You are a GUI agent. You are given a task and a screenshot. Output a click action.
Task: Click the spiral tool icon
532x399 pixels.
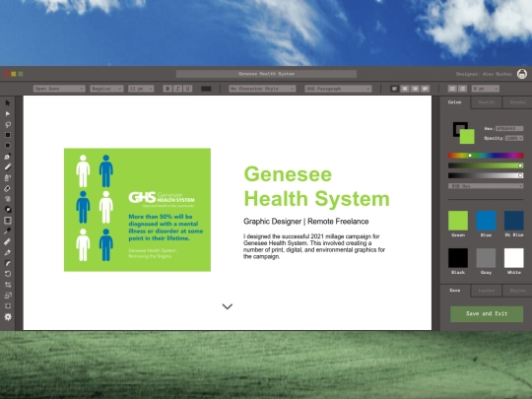8,199
